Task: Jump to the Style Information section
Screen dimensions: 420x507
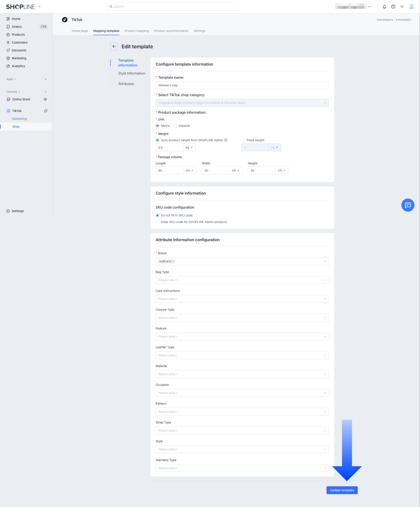Action: [x=132, y=73]
